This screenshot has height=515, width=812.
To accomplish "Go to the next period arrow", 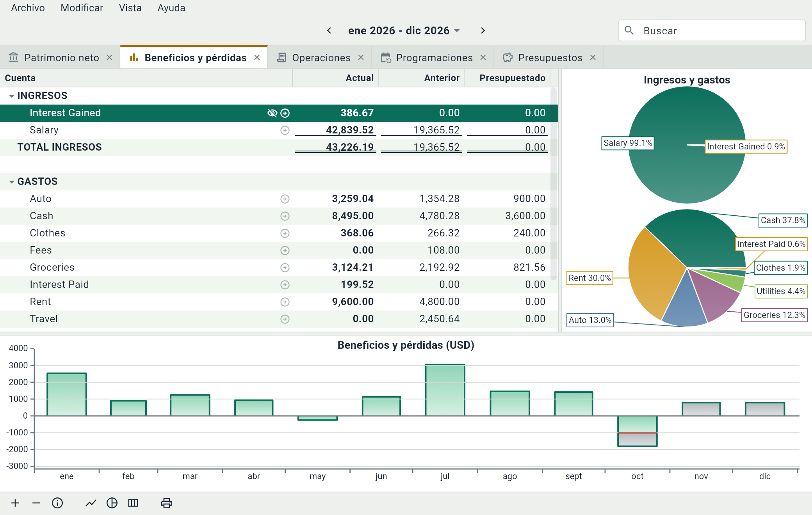I will click(483, 30).
